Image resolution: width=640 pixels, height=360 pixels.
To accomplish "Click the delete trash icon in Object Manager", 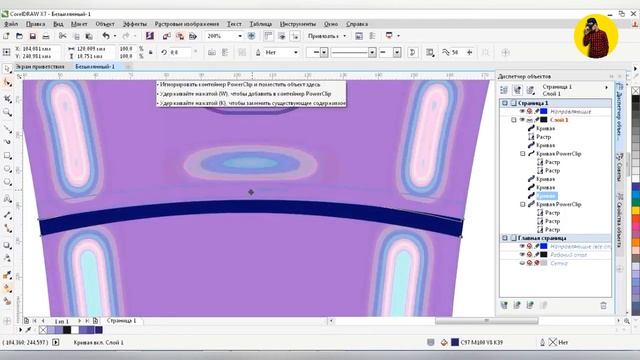I will tap(603, 305).
